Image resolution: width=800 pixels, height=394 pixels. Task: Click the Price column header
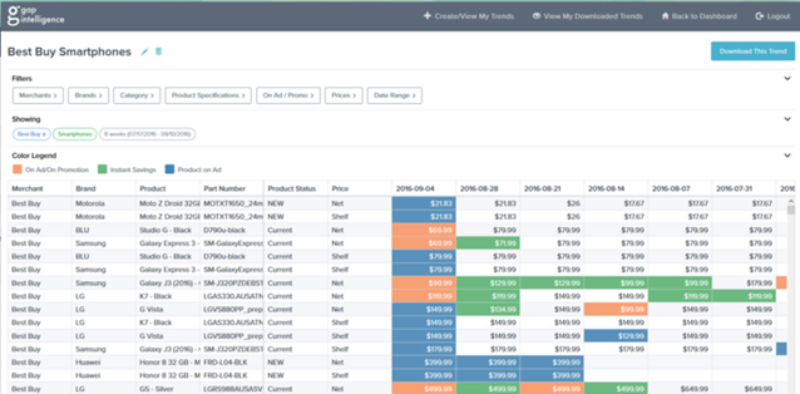pos(360,188)
